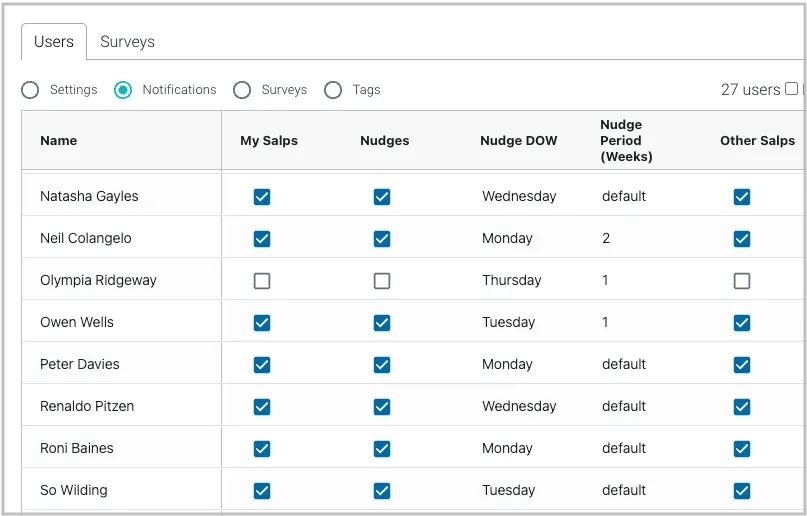Select the Settings radio button
807x516 pixels.
(x=30, y=90)
